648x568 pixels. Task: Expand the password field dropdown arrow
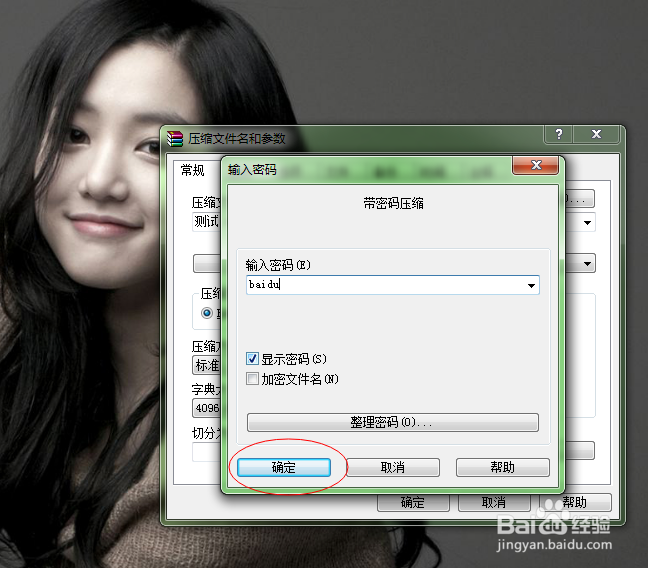point(531,285)
